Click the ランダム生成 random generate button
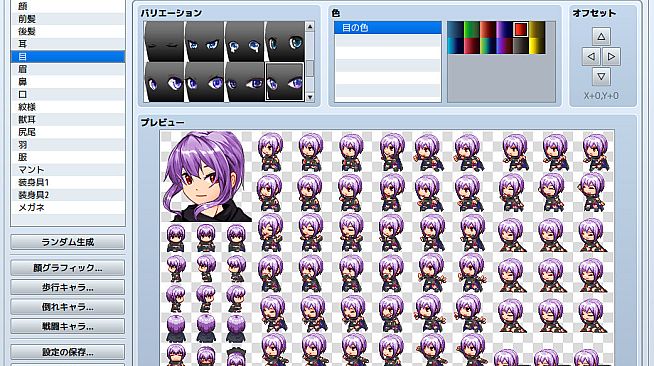The height and width of the screenshot is (366, 654). point(68,242)
